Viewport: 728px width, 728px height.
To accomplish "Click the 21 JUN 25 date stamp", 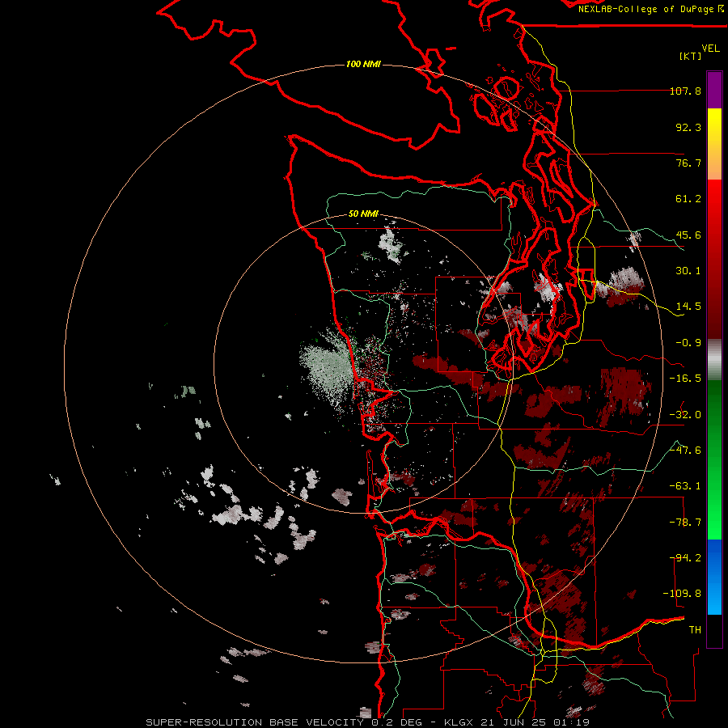I will [x=515, y=722].
